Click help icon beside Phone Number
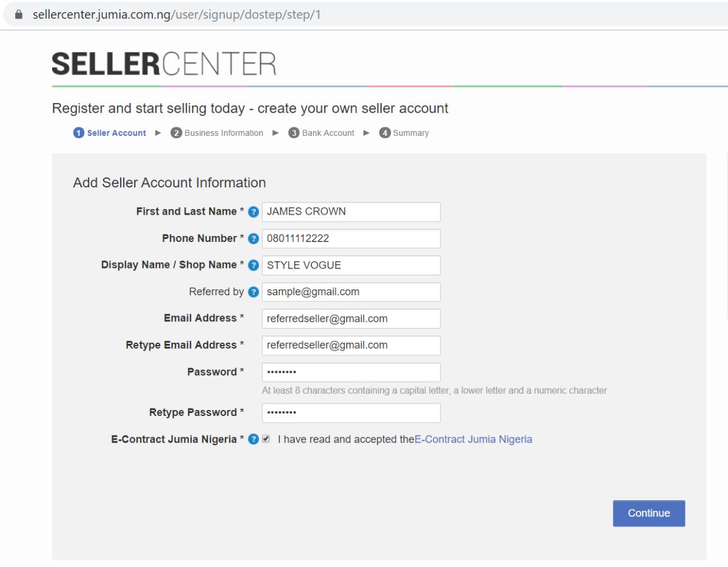Image resolution: width=728 pixels, height=567 pixels. click(254, 239)
